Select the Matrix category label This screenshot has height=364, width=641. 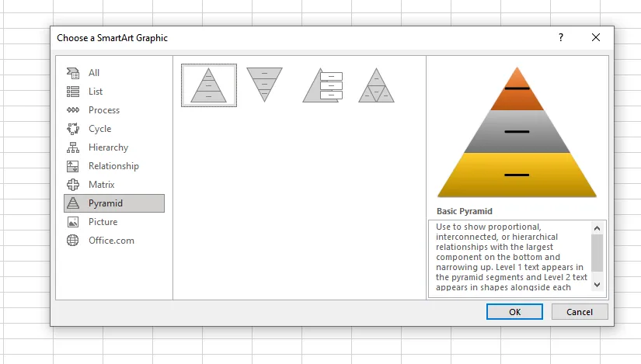click(x=101, y=185)
